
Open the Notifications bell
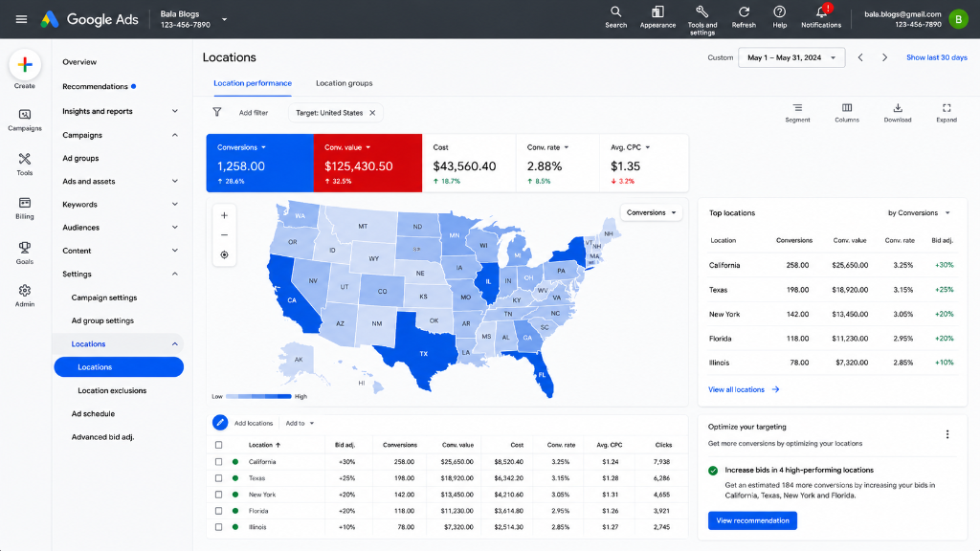[821, 17]
